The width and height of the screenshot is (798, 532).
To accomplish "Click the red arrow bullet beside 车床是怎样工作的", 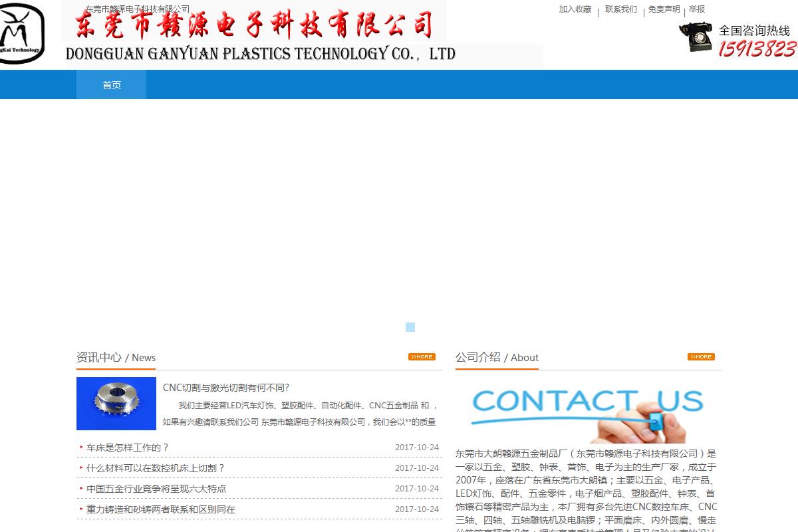I will pos(81,448).
